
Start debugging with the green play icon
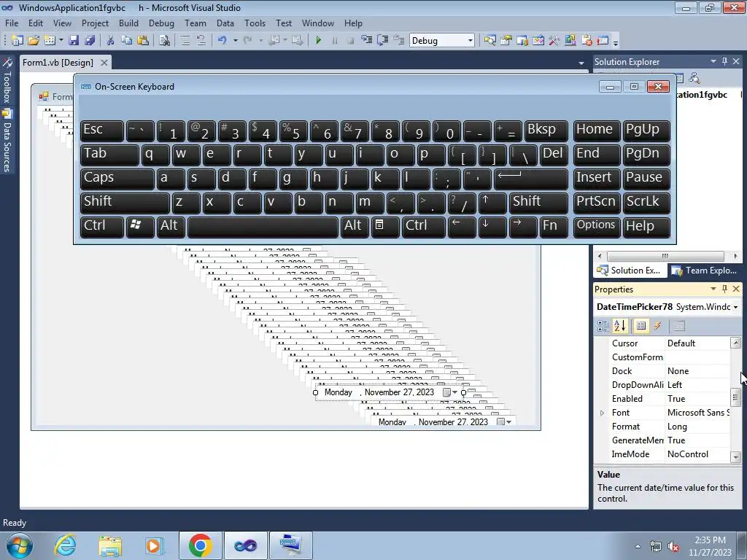[318, 41]
